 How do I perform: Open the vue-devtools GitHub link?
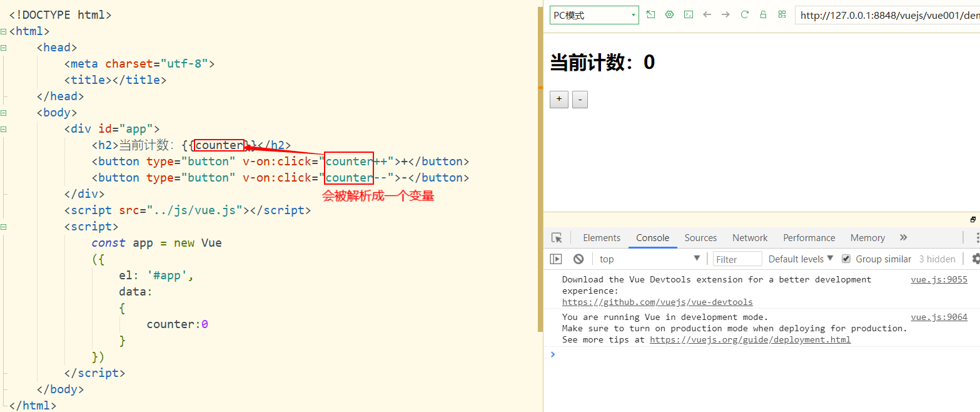click(x=657, y=302)
